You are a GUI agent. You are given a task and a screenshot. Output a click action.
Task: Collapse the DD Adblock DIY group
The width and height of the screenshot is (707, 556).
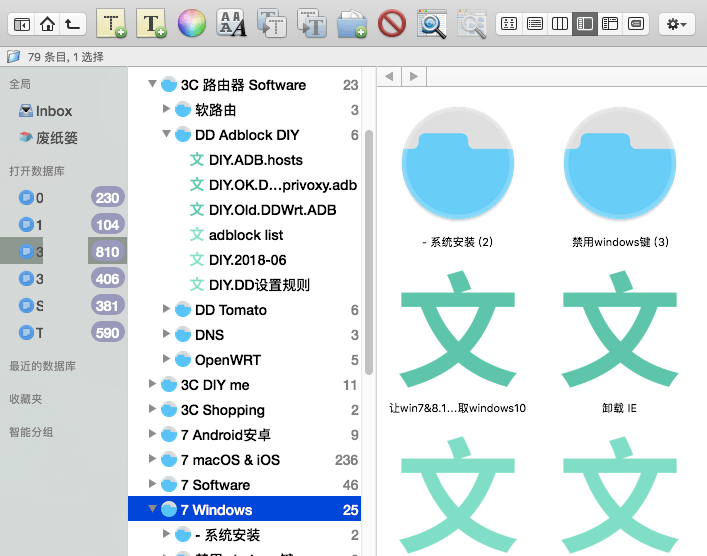pos(166,134)
